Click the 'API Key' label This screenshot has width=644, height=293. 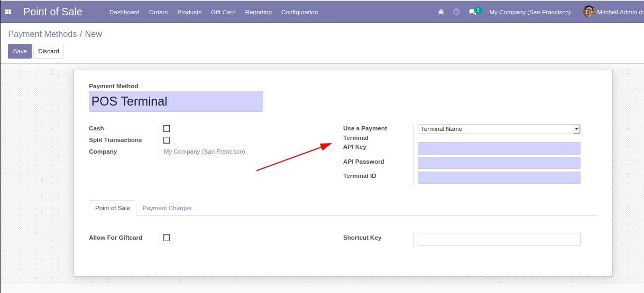(355, 147)
